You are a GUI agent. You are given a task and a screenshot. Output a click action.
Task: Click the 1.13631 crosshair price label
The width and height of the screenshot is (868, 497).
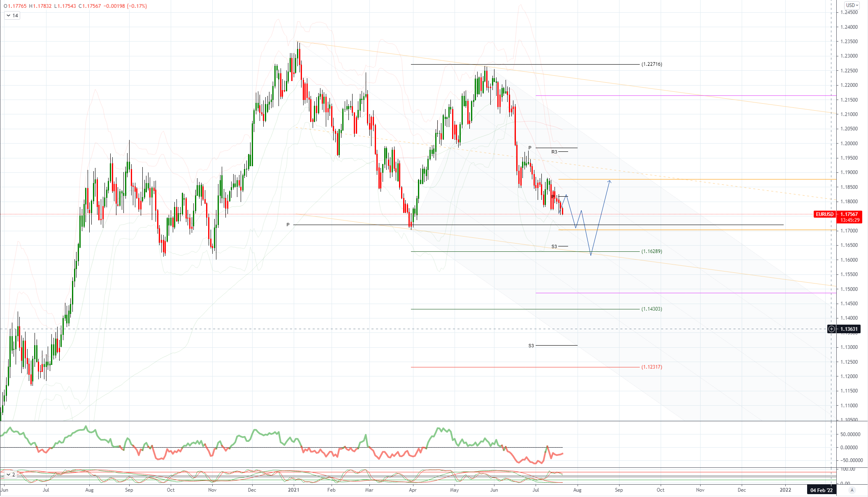pos(849,329)
